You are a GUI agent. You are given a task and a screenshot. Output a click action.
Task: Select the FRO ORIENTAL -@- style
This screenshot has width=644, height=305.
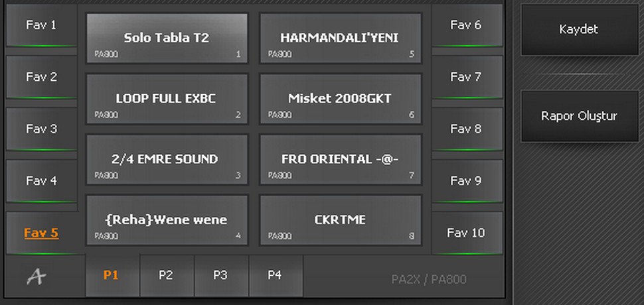341,160
